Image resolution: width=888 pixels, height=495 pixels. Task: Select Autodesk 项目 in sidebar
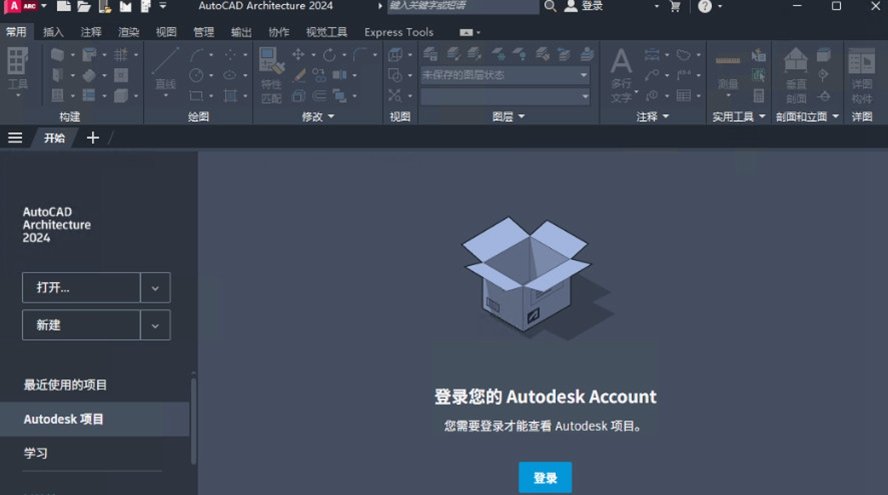(95, 419)
